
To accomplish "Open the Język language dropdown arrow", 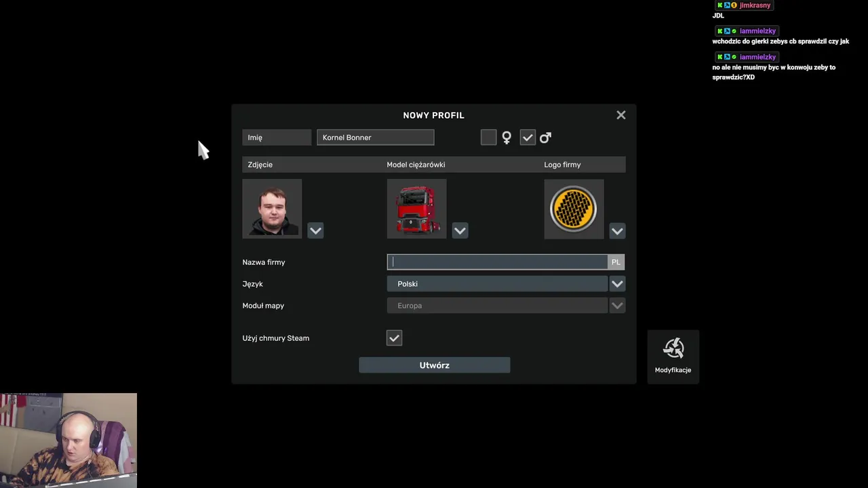I will pos(617,284).
